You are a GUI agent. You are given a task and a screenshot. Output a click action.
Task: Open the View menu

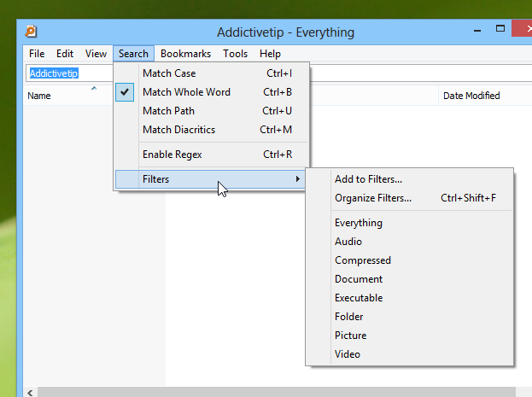96,54
